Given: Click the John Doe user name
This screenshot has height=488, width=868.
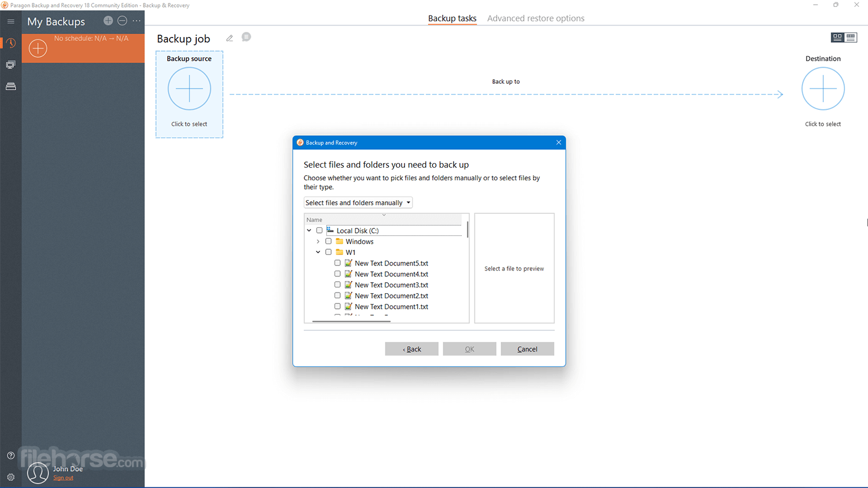Looking at the screenshot, I should 68,469.
